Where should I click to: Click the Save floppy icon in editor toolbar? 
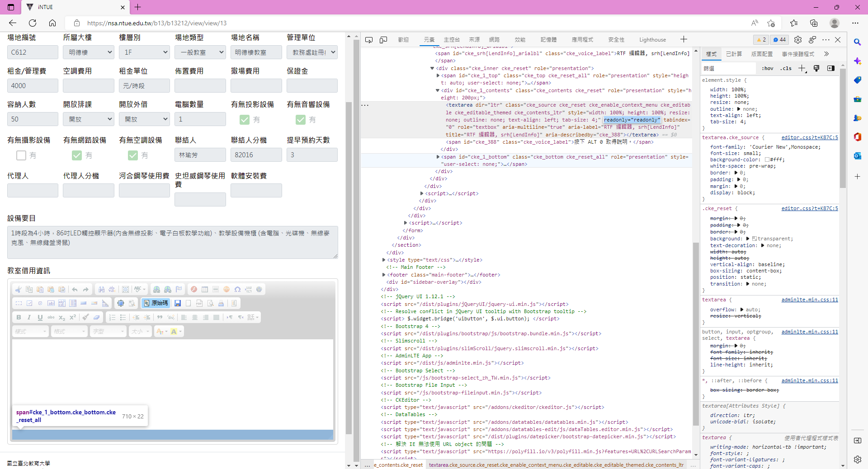click(x=178, y=303)
